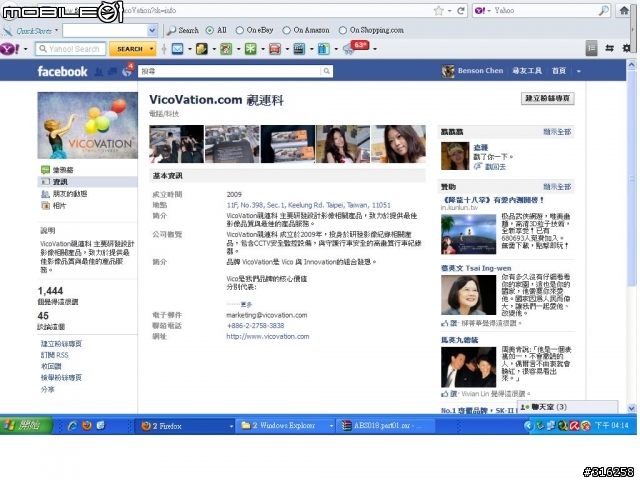Open Facebook friend requests icon
This screenshot has width=640, height=480.
(99, 72)
